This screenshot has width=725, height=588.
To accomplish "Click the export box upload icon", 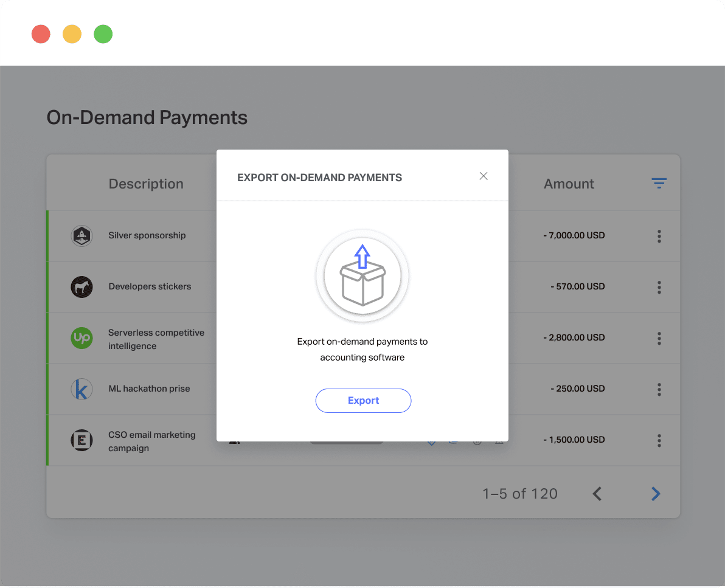I will tap(362, 275).
